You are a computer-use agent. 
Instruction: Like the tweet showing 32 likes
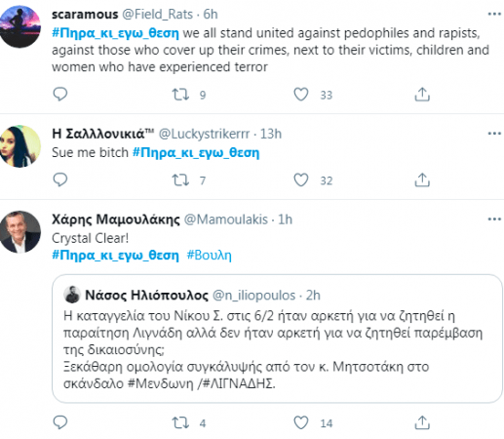pyautogui.click(x=301, y=180)
